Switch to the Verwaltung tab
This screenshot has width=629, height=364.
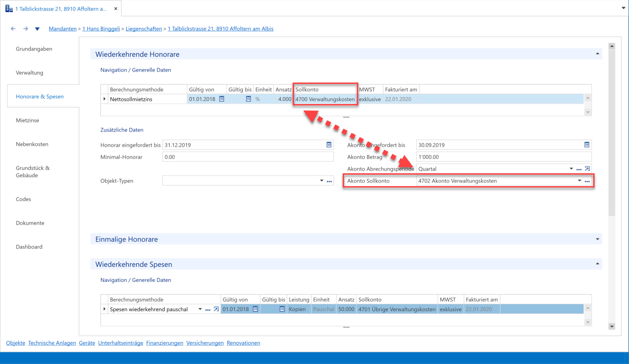point(29,73)
